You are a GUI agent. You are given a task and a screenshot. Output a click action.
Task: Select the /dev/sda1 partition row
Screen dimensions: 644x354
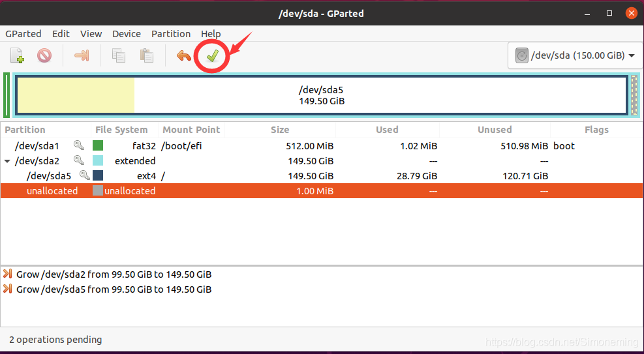[322, 145]
